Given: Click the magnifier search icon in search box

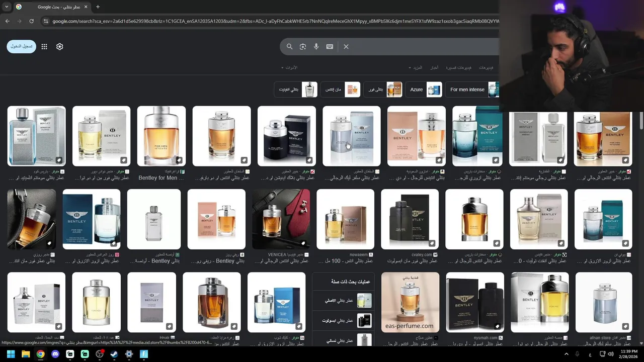Looking at the screenshot, I should [x=289, y=46].
